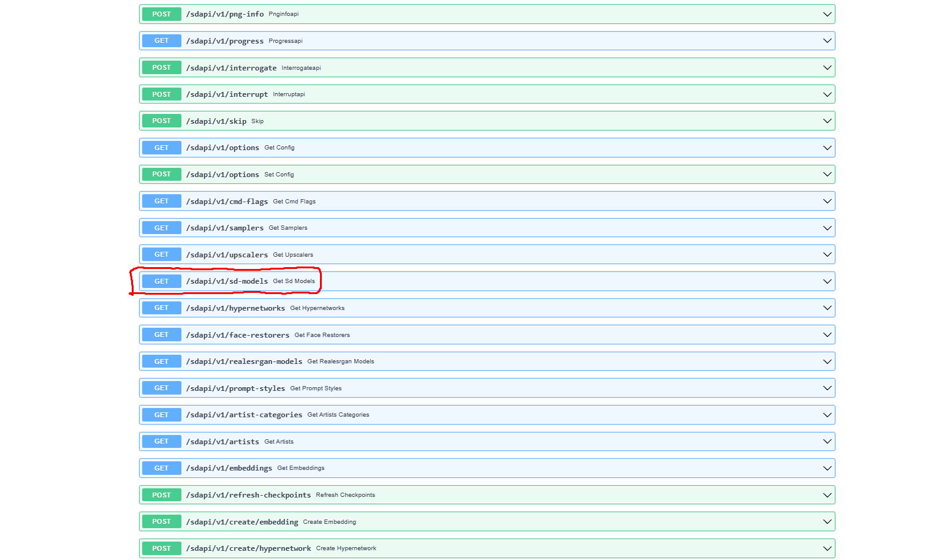The image size is (939, 560).
Task: Expand the Get Artists Categories endpoint
Action: click(x=827, y=414)
